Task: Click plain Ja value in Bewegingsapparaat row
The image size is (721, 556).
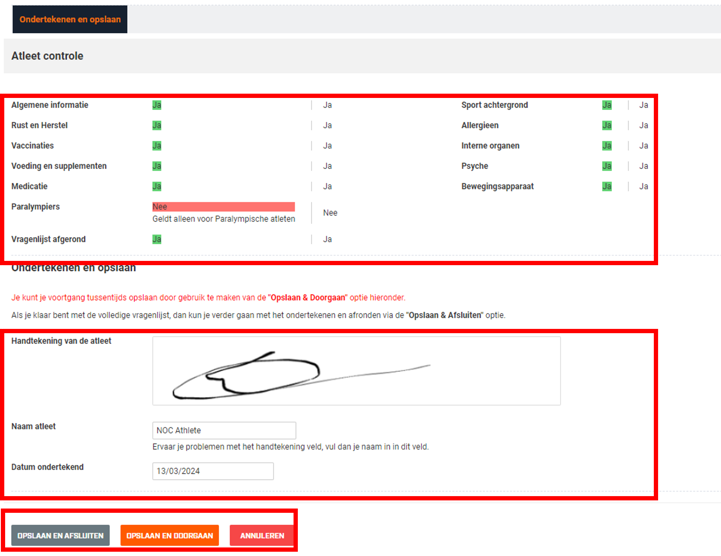Action: [644, 186]
